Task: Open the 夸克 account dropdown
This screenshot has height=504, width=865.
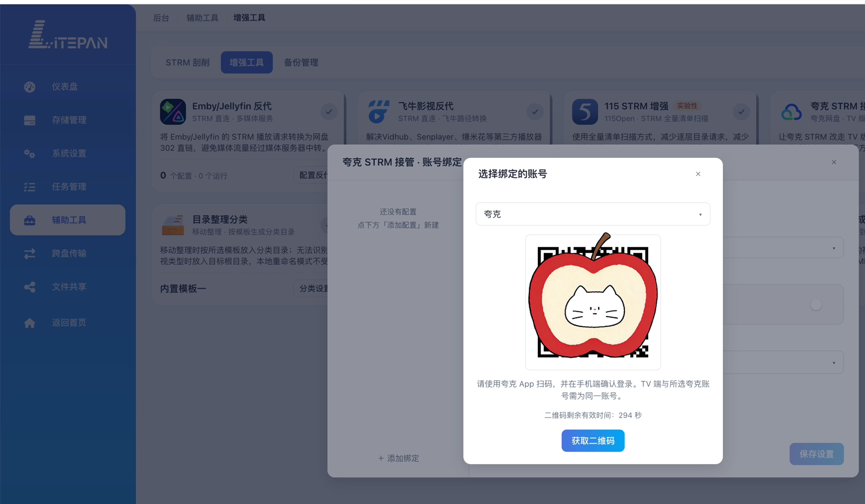Action: 593,214
